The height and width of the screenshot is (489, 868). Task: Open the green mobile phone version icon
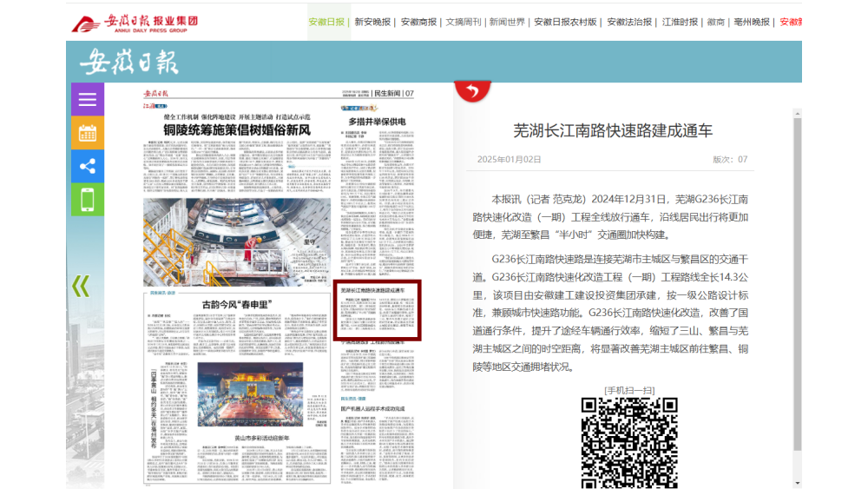pos(87,200)
